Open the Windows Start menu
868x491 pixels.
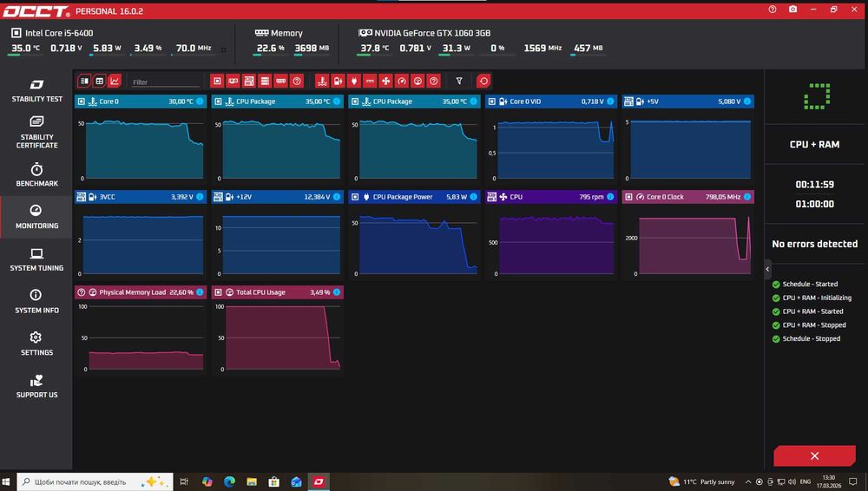[7, 481]
